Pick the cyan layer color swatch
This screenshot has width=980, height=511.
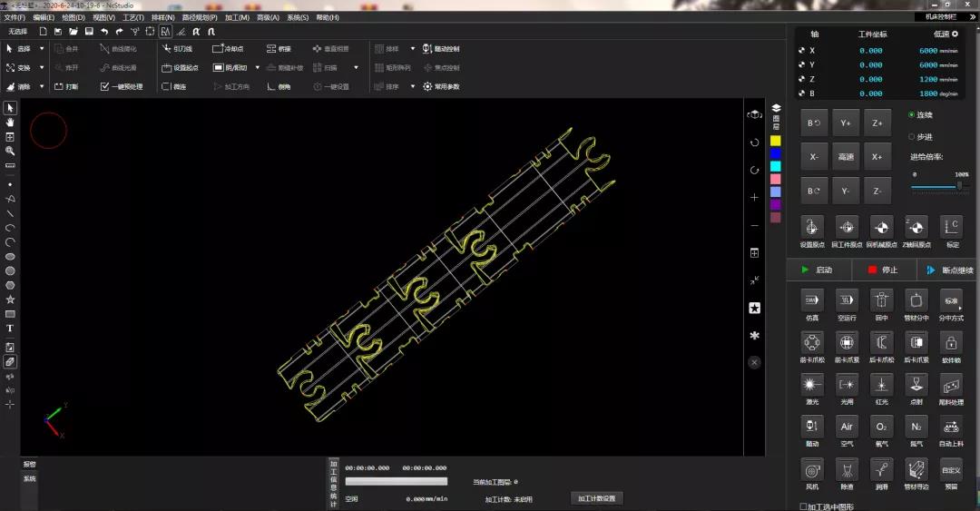point(775,166)
